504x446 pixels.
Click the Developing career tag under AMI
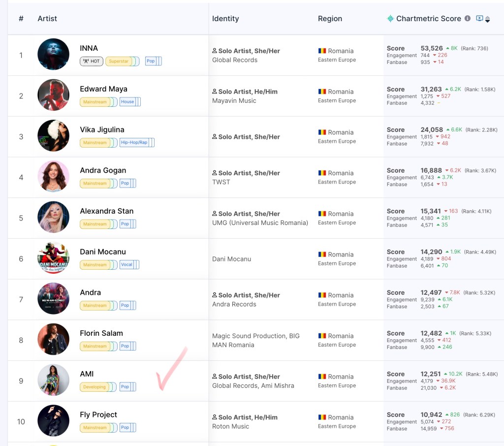click(x=94, y=387)
